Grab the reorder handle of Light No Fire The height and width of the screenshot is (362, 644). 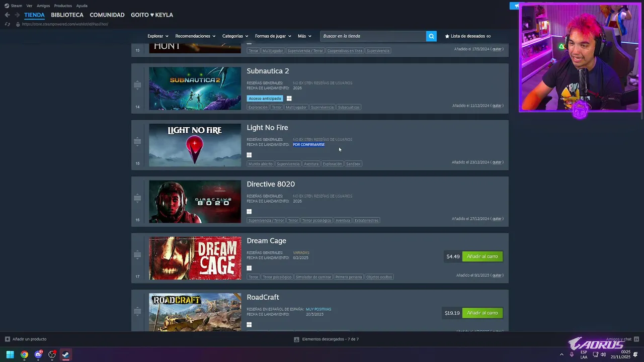[137, 142]
